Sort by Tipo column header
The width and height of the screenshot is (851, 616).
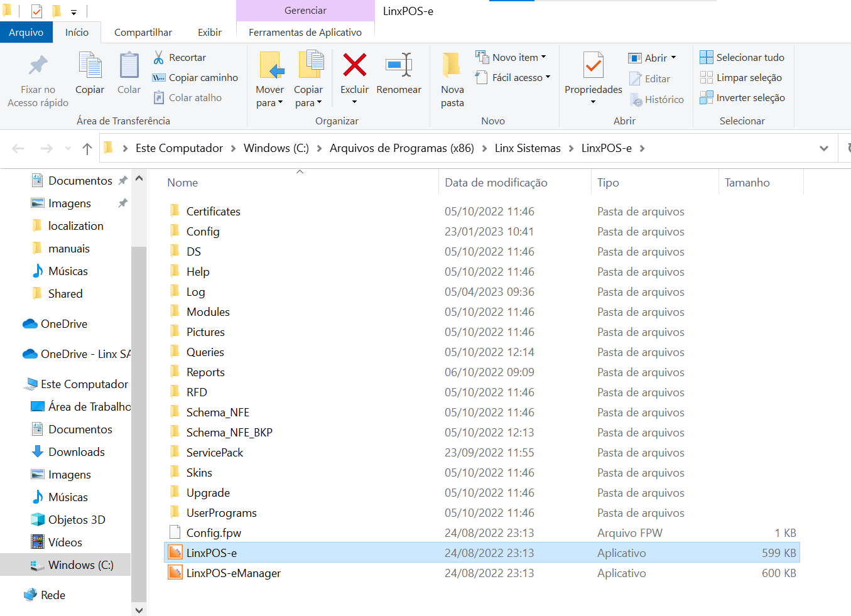608,183
